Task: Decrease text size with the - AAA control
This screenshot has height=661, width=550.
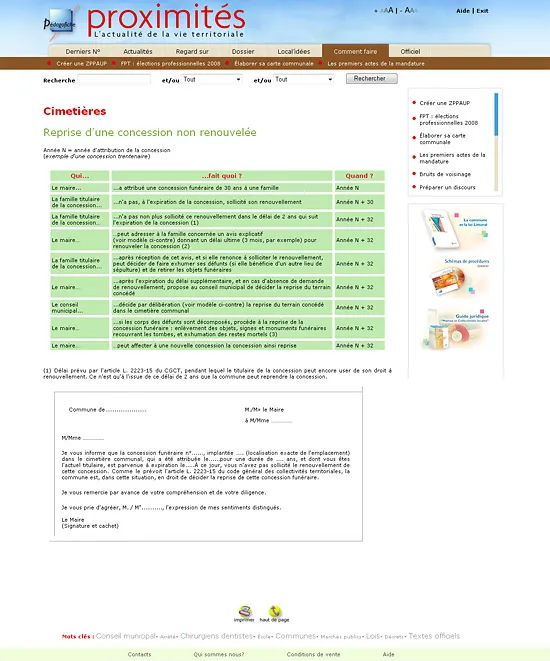Action: click(409, 10)
